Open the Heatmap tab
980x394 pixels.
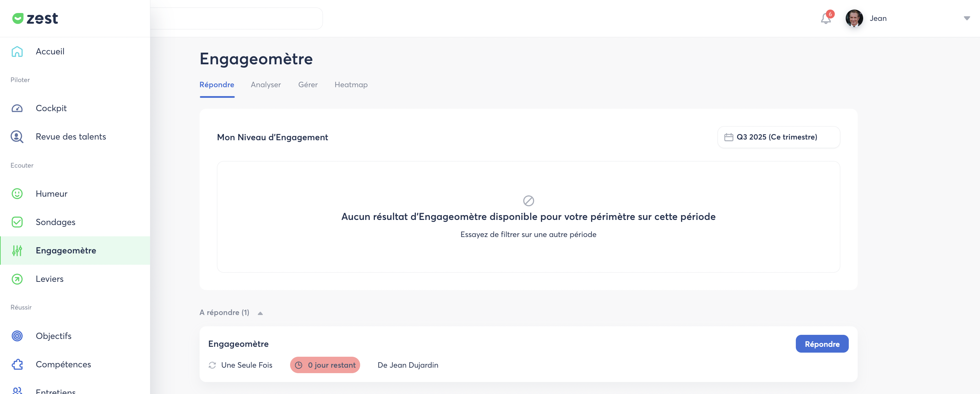[351, 85]
